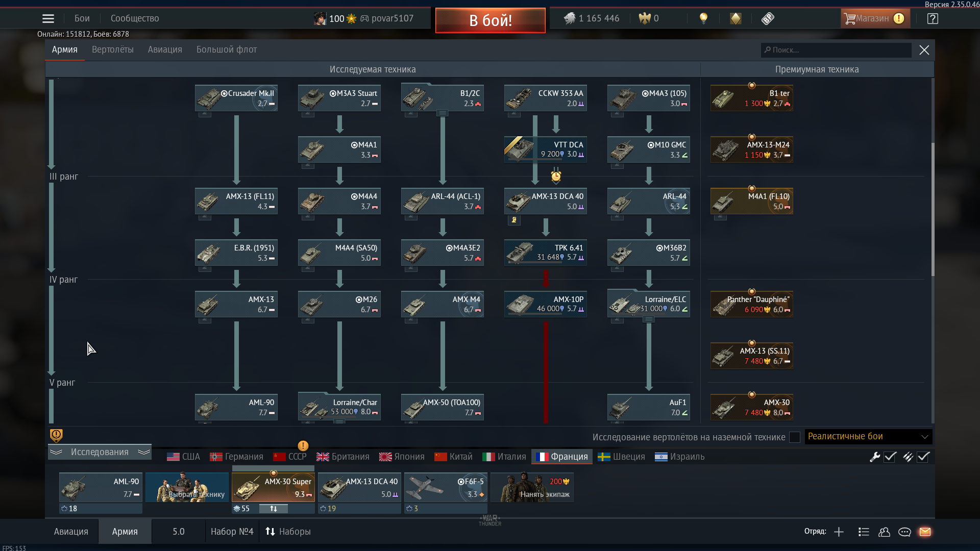Select Армия mode at bottom bar
This screenshot has width=980, height=551.
125,532
